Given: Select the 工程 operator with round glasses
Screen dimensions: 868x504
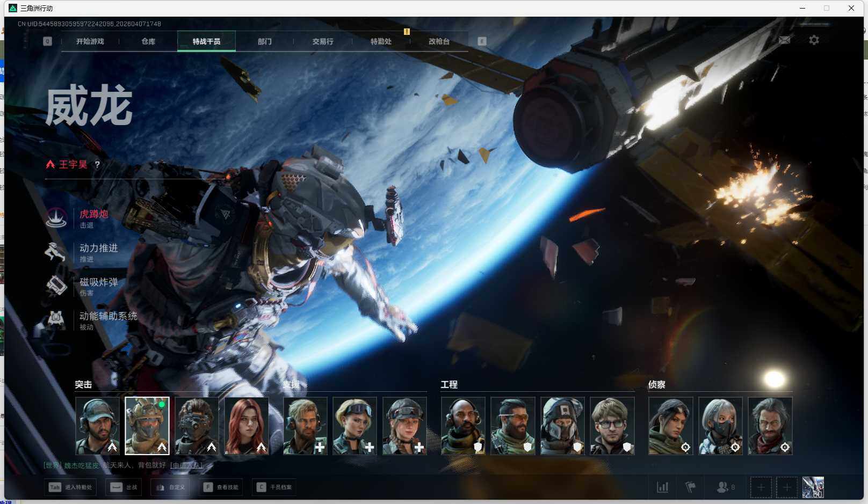Looking at the screenshot, I should tap(612, 426).
